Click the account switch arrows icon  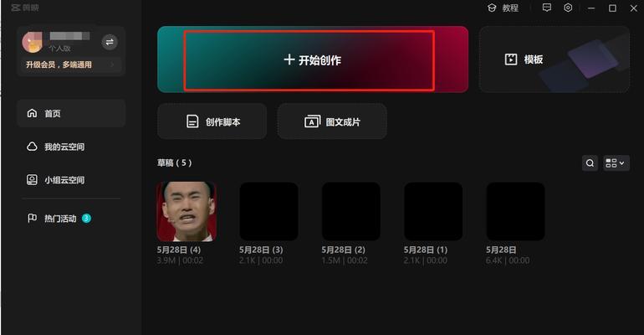click(110, 42)
